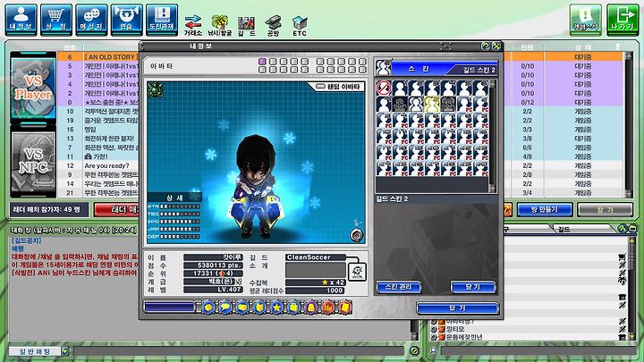Click the blue star hexagon badge icon
This screenshot has width=644, height=362.
coord(276,307)
